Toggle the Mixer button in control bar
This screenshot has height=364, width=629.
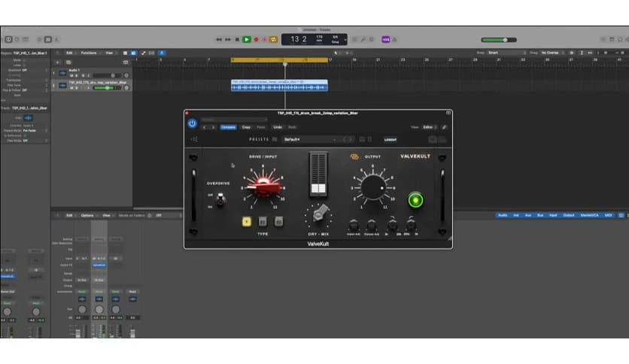click(47, 39)
